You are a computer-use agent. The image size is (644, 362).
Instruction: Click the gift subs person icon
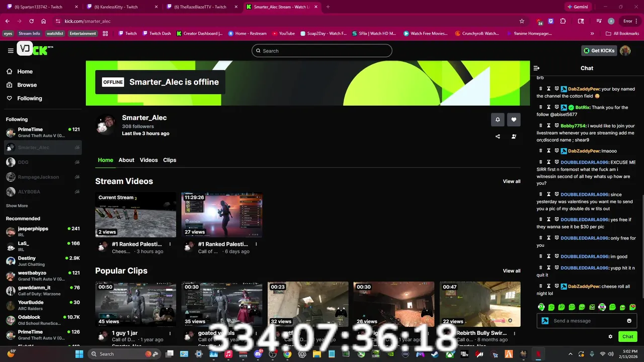[514, 136]
